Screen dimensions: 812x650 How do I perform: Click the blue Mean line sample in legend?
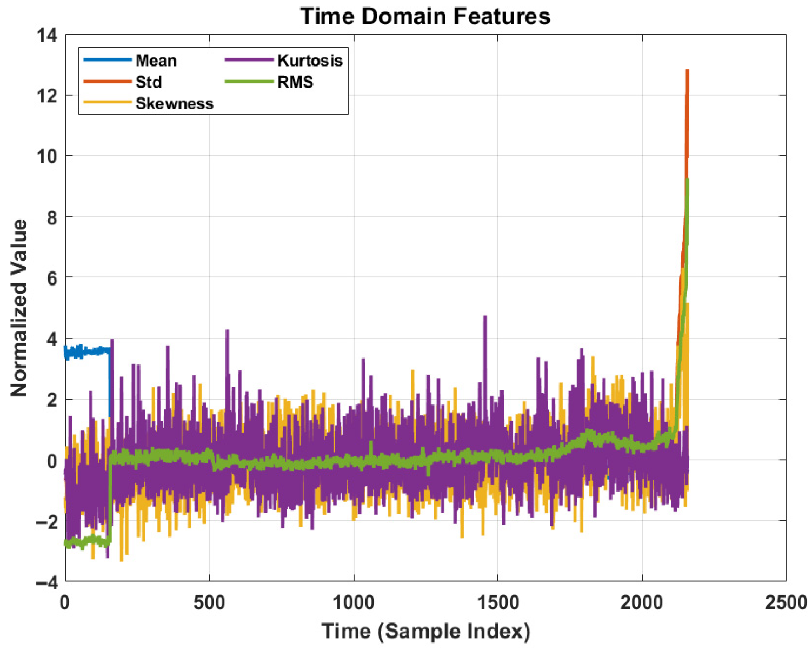(107, 60)
